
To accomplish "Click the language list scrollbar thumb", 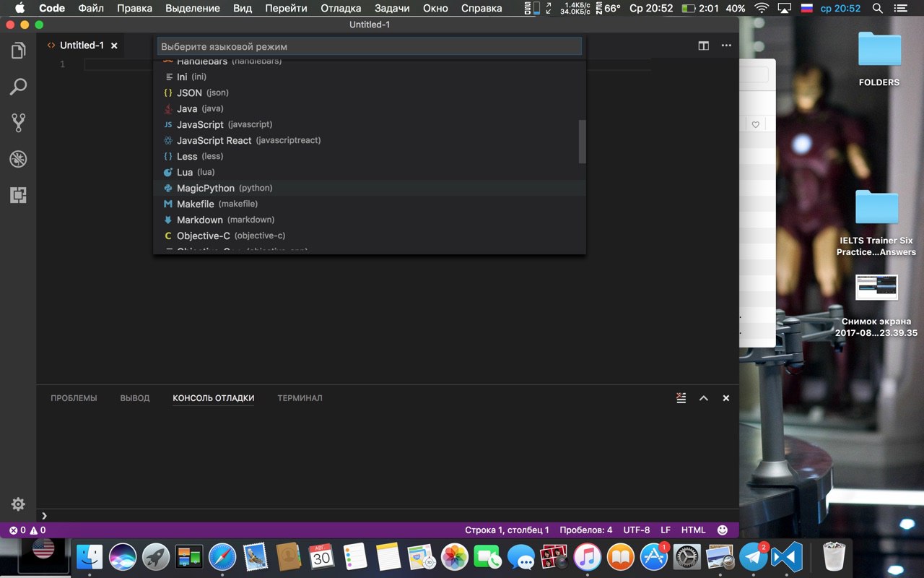I will [x=582, y=142].
